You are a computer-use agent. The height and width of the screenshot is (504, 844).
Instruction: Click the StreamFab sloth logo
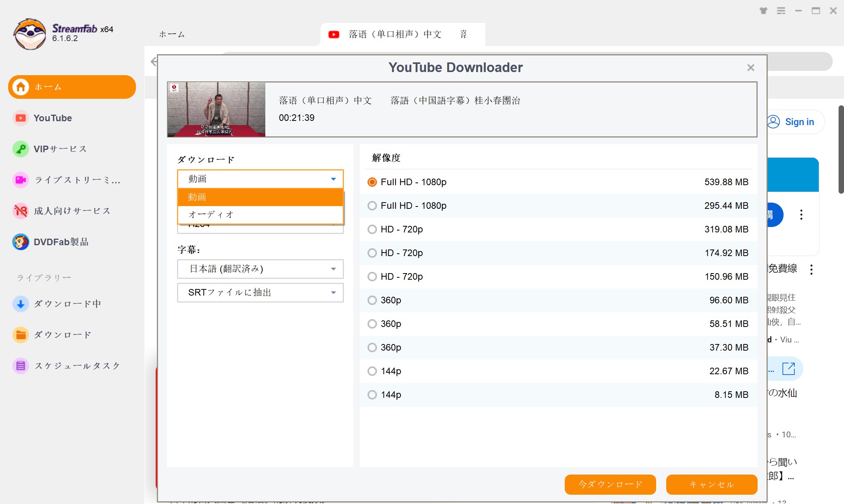[x=29, y=34]
